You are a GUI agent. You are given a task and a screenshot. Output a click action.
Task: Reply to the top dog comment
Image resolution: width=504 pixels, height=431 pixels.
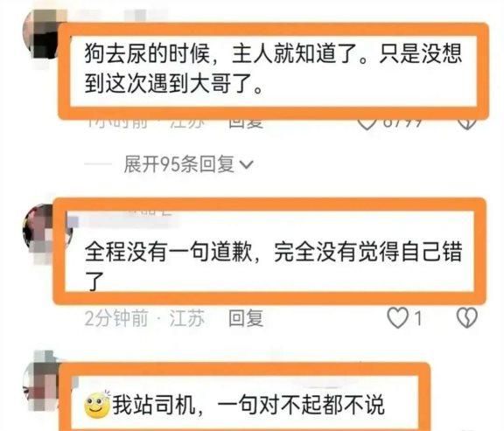246,123
